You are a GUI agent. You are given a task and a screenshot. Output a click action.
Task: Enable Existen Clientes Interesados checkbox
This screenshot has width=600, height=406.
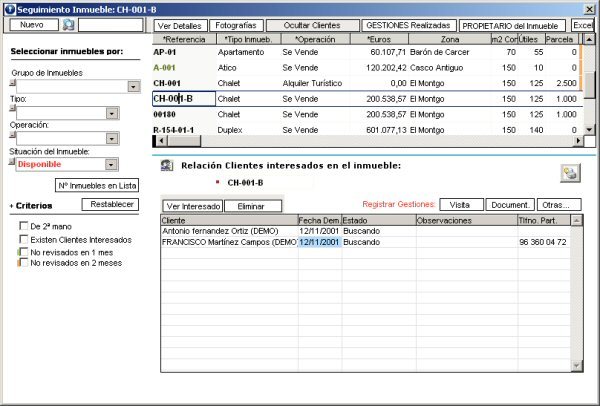pyautogui.click(x=24, y=240)
